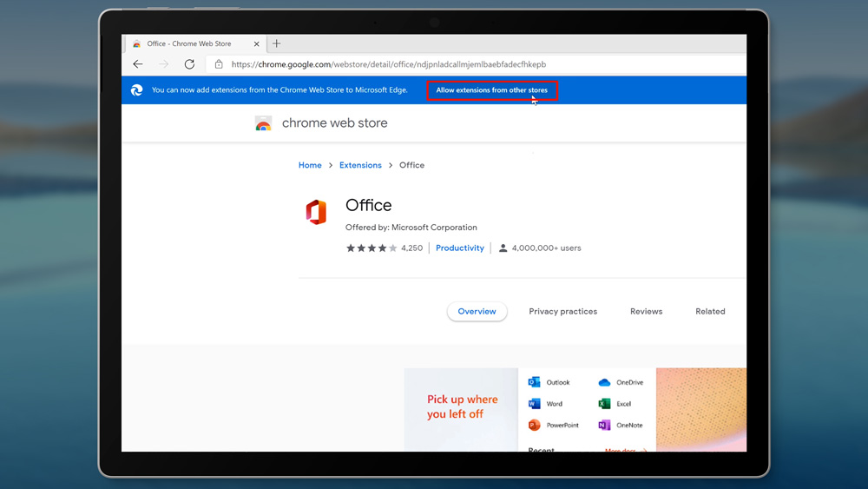This screenshot has height=489, width=868.
Task: Click the 4,000,000+ users text
Action: [546, 248]
